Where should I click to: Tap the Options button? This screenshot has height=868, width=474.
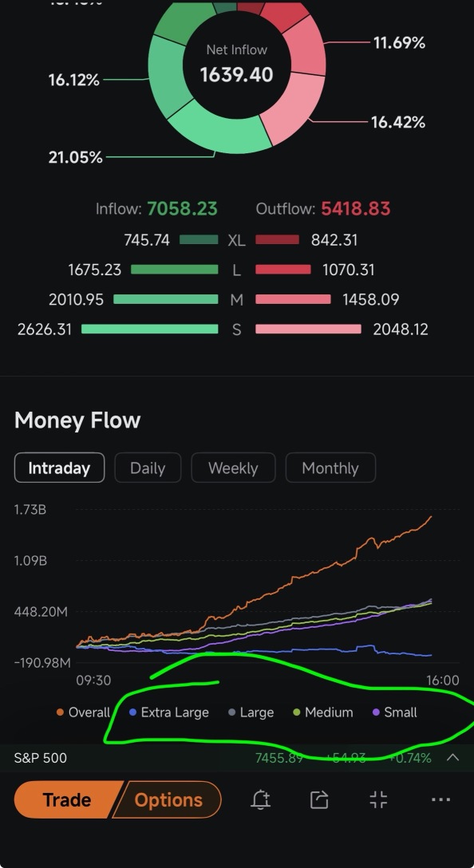(x=168, y=799)
